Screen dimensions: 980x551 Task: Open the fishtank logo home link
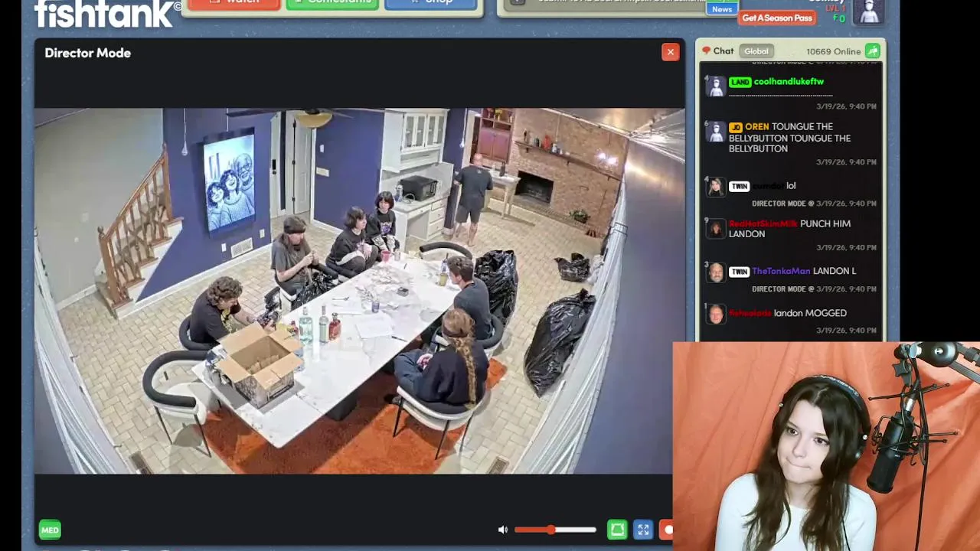point(107,12)
